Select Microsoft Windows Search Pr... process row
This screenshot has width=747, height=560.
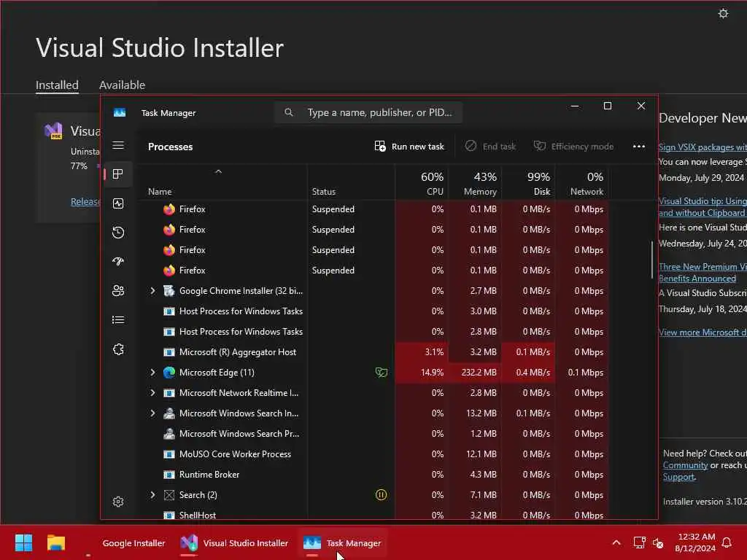[372, 434]
